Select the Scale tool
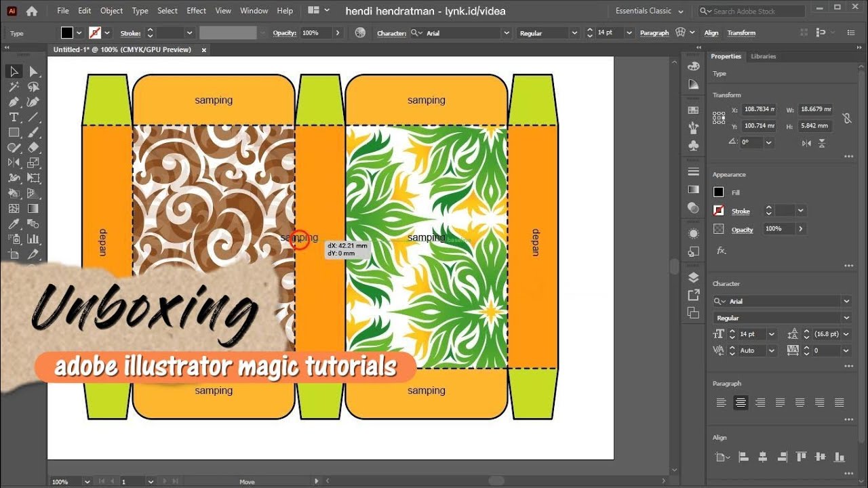The width and height of the screenshot is (868, 488). coord(33,163)
